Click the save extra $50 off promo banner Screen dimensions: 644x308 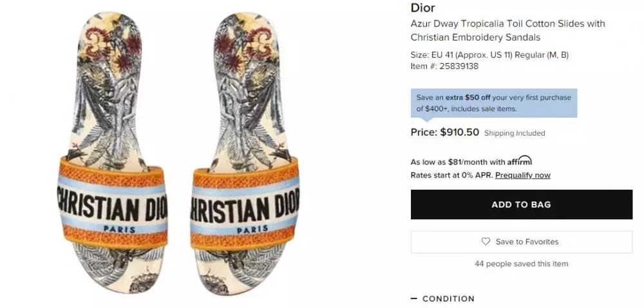tap(493, 103)
